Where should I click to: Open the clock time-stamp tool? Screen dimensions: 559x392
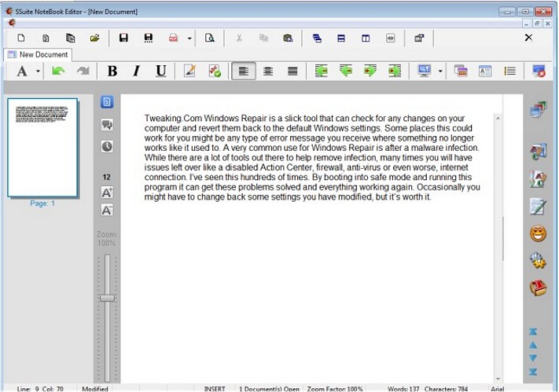tap(107, 146)
